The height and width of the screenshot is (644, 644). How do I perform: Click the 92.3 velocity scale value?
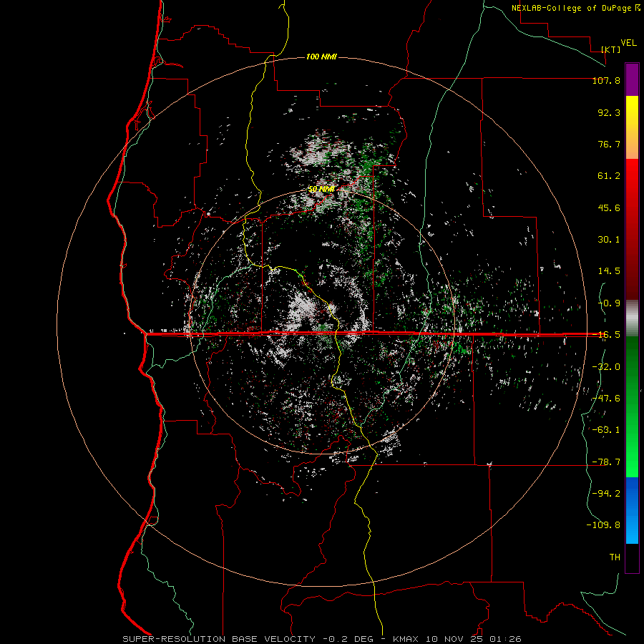point(609,112)
